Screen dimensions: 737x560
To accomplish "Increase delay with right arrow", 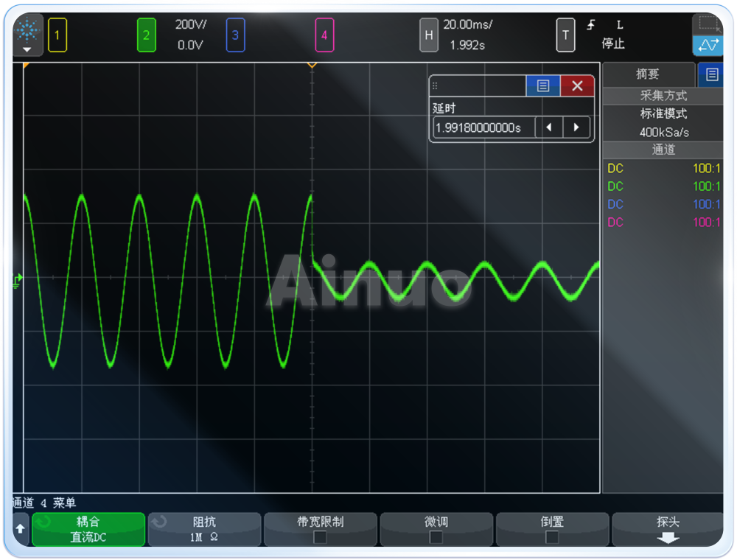I will coord(576,127).
